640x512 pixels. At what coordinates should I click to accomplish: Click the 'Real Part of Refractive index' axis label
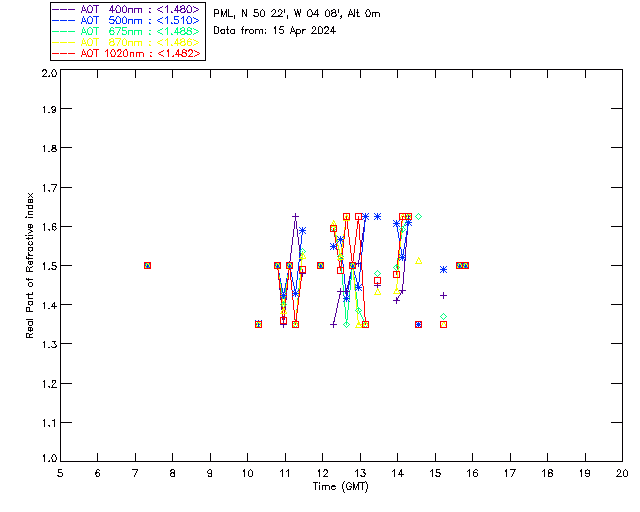[29, 265]
